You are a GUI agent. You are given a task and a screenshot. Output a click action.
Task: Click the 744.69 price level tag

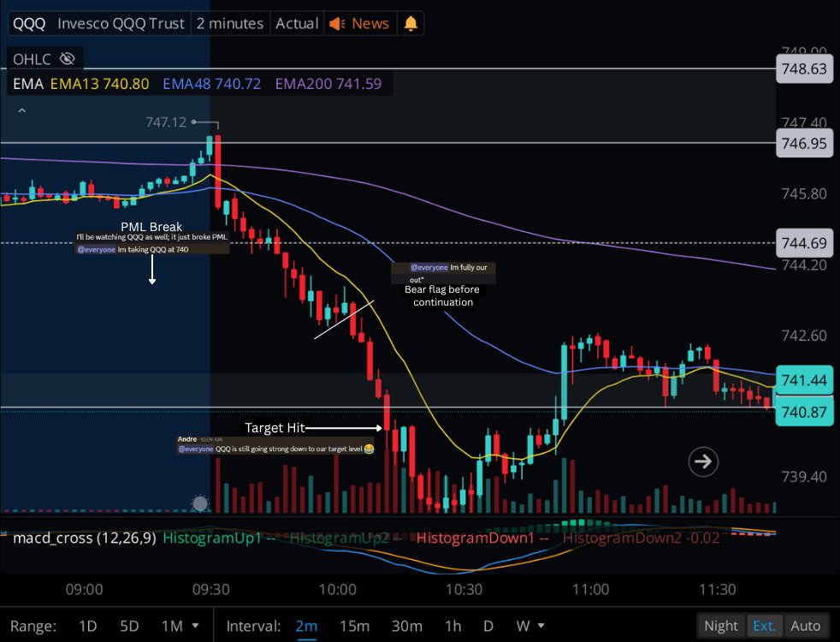(804, 243)
